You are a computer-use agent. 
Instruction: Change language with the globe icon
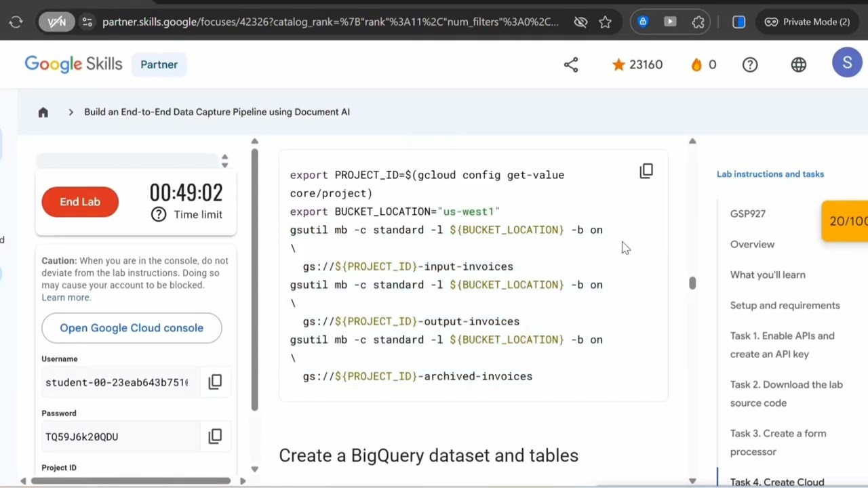pos(799,64)
